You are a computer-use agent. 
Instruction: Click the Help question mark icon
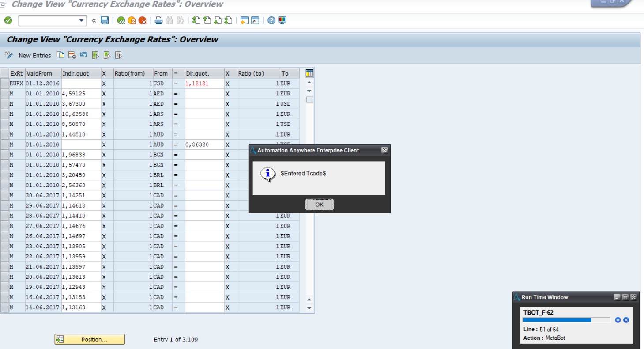coord(271,20)
